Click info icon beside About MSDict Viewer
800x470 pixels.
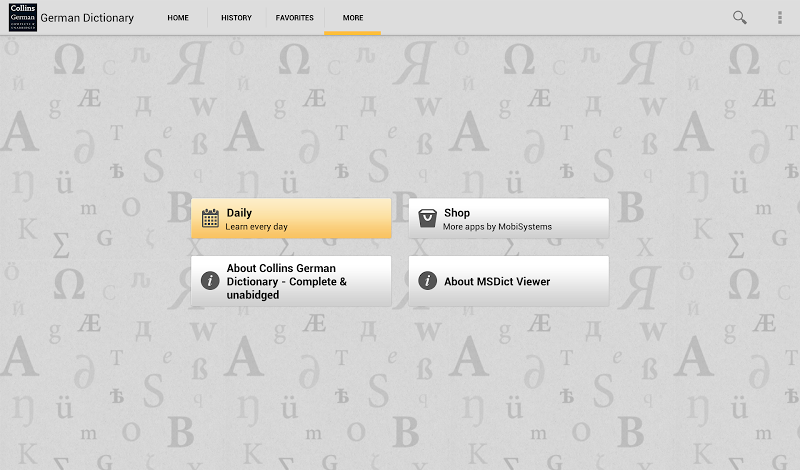tap(428, 281)
